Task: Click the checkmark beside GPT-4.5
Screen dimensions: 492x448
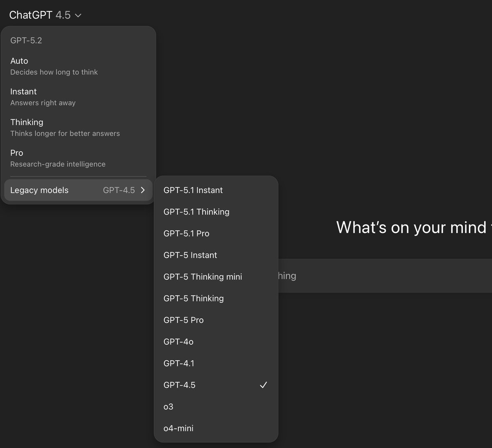Action: (263, 385)
